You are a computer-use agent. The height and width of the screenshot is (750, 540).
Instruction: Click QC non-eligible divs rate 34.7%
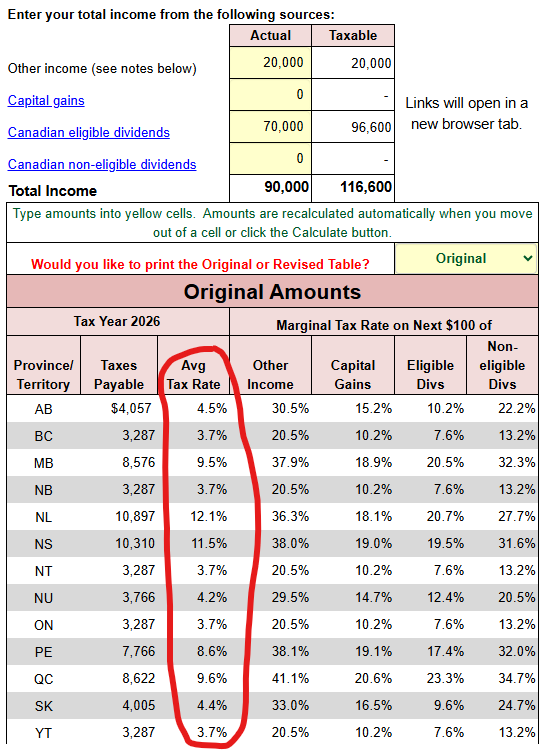pyautogui.click(x=517, y=678)
